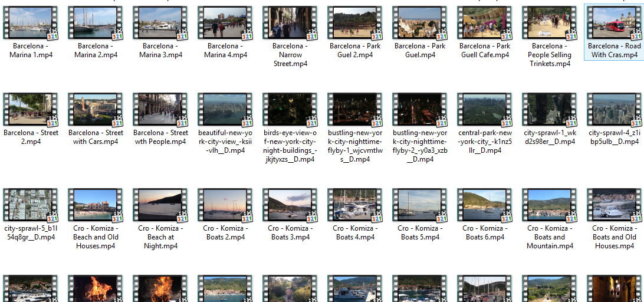644x302 pixels.
Task: Select the city-sprawl-1 video file
Action: click(550, 110)
